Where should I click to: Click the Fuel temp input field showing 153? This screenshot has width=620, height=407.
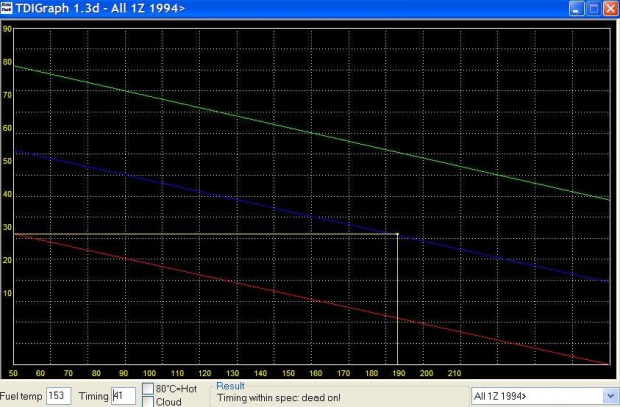coord(59,396)
